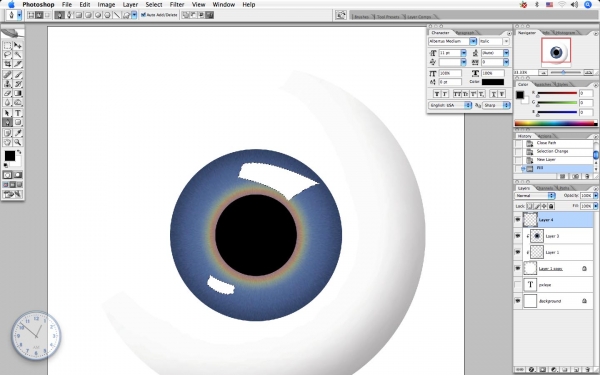Select the Gradient tool
The height and width of the screenshot is (375, 600).
pyautogui.click(x=18, y=93)
